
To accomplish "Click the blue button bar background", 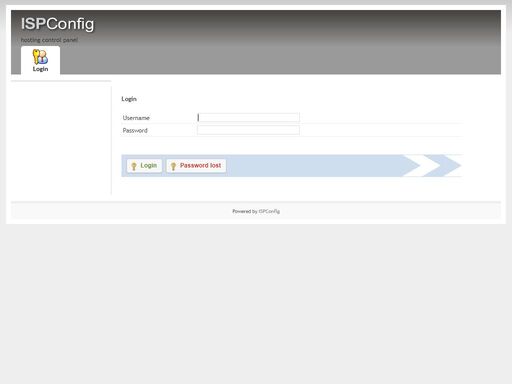I will point(313,166).
